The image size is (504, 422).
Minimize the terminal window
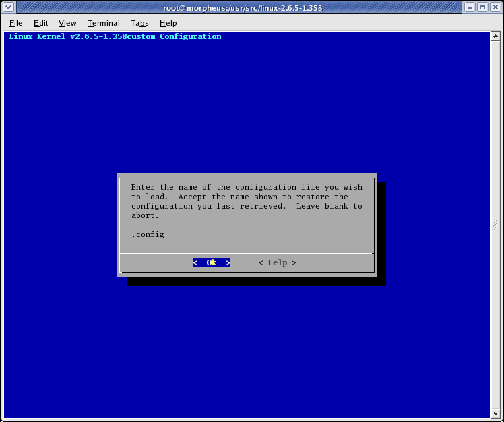click(470, 7)
